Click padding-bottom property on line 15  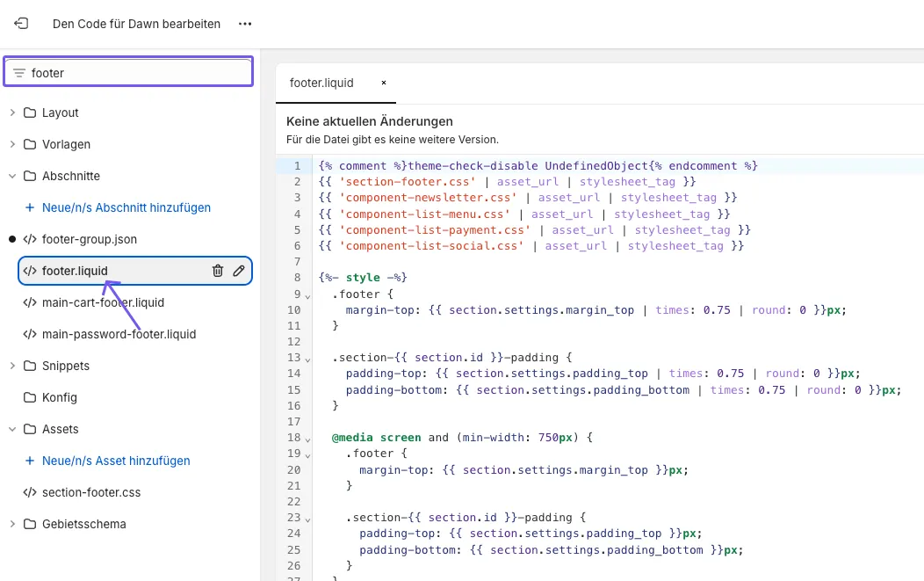click(393, 390)
